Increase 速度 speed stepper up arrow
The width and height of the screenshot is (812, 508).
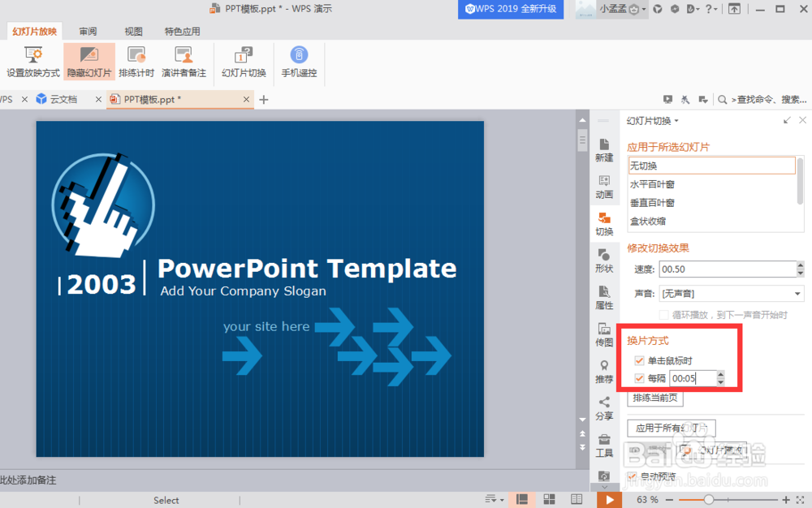click(800, 265)
